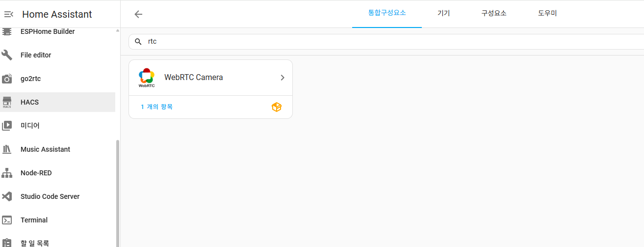Viewport: 644px width, 247px height.
Task: Open the Node-RED sidebar item
Action: pos(58,173)
